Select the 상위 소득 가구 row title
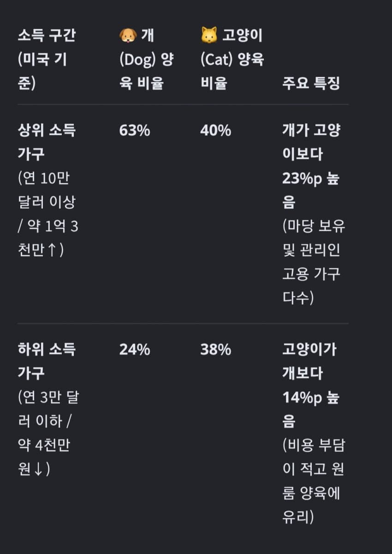This screenshot has width=392, height=554. (x=46, y=142)
